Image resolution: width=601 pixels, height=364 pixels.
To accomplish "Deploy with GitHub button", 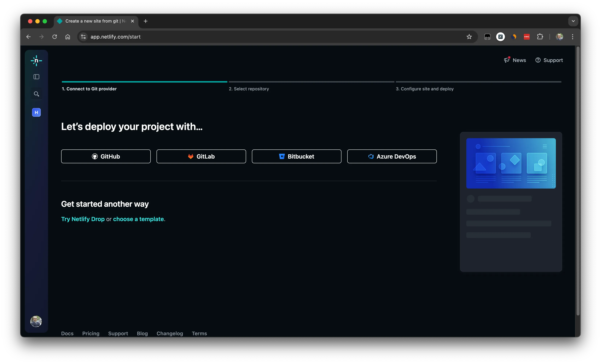I will click(x=106, y=156).
